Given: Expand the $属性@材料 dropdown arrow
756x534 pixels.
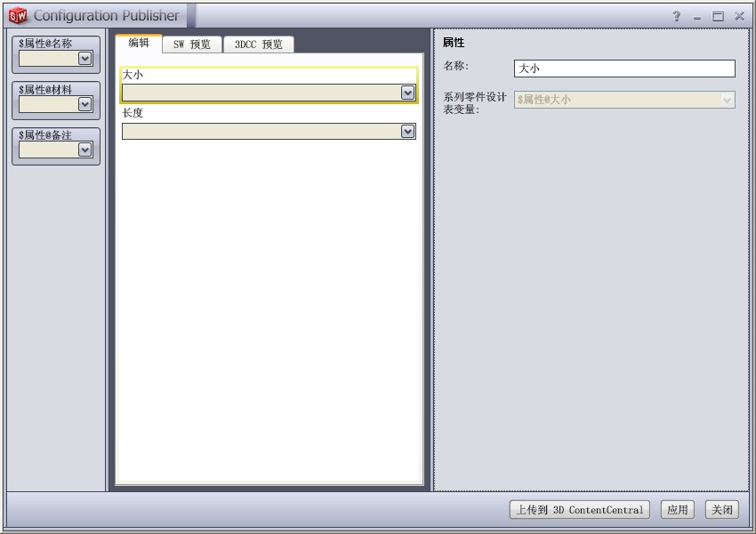Looking at the screenshot, I should click(85, 104).
